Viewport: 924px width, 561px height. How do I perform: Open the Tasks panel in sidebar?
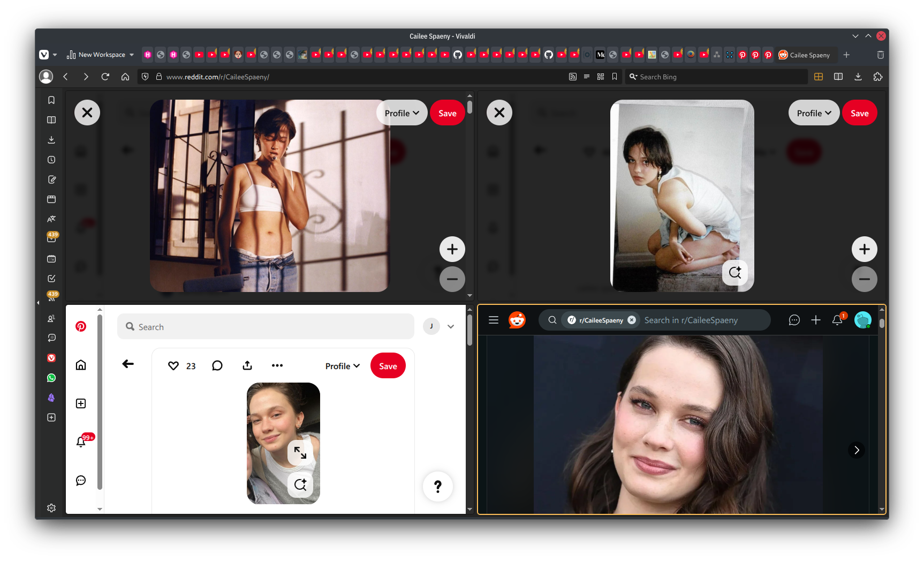[x=51, y=279]
